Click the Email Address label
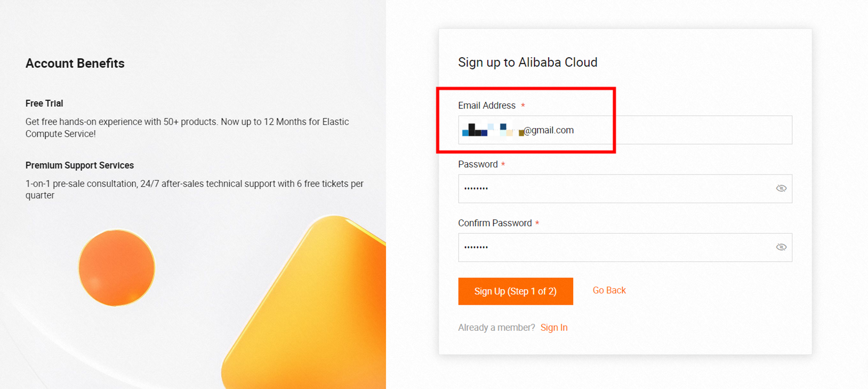 pos(487,106)
